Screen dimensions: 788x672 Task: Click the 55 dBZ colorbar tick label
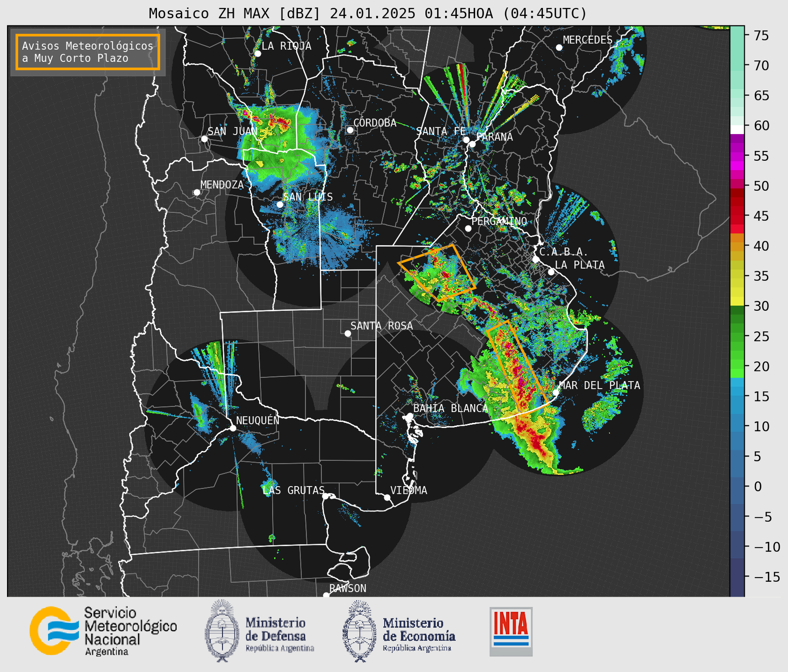pos(761,156)
